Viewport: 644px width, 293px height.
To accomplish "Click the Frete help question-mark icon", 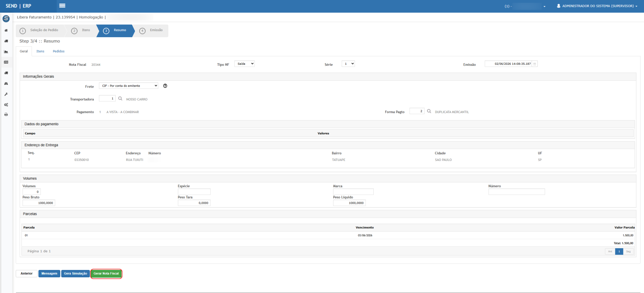I will [x=165, y=86].
